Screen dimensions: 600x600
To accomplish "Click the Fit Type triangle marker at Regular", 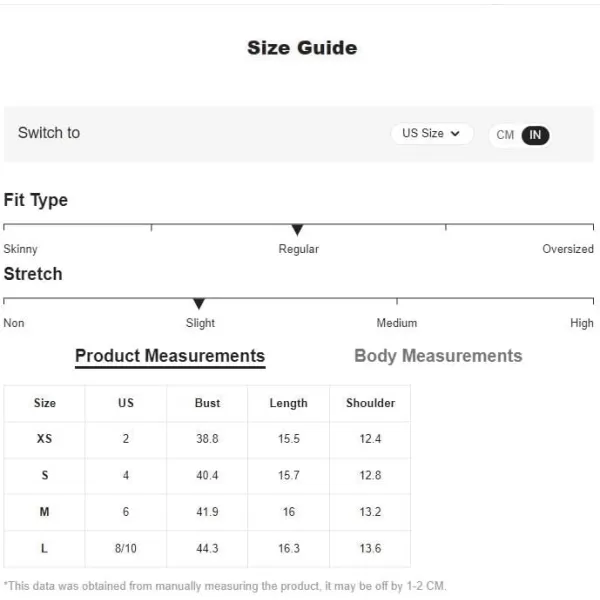I will [297, 230].
